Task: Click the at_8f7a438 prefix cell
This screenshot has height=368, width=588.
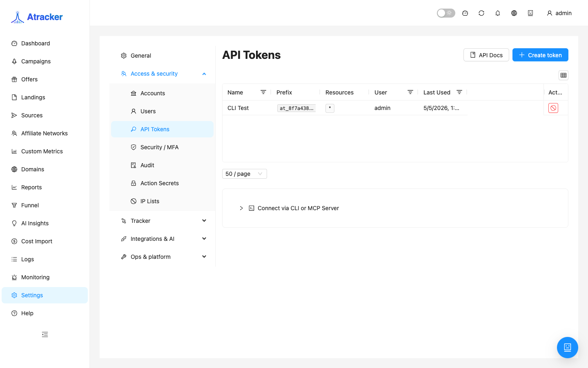Action: (x=296, y=108)
